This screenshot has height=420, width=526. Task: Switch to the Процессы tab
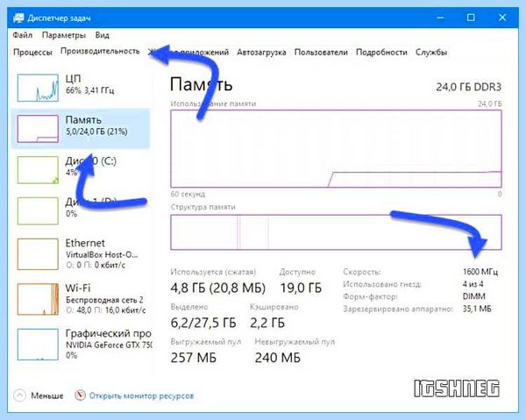click(32, 52)
